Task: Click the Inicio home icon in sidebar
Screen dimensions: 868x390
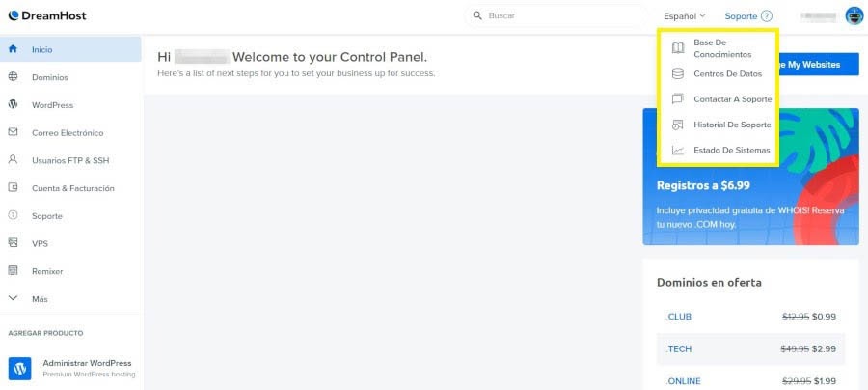Action: pos(13,49)
